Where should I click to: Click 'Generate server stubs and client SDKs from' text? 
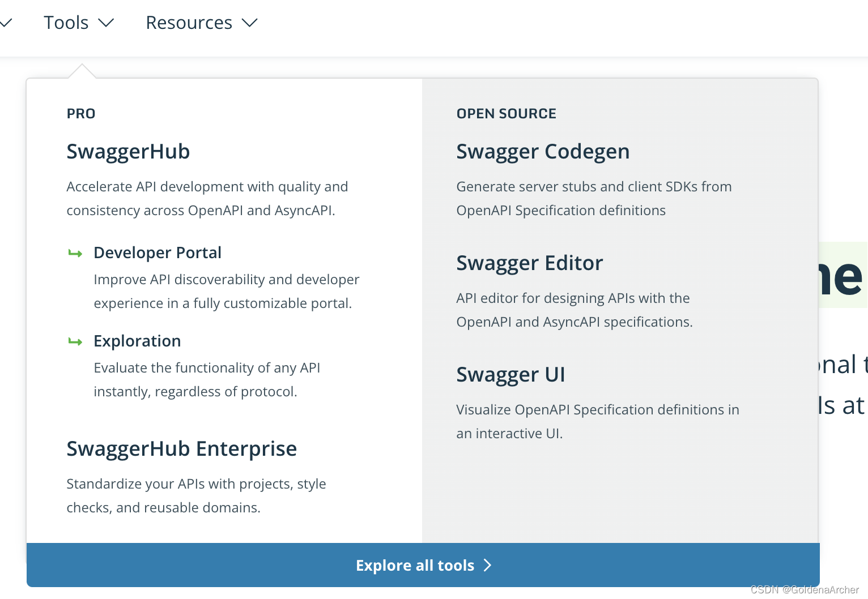594,187
